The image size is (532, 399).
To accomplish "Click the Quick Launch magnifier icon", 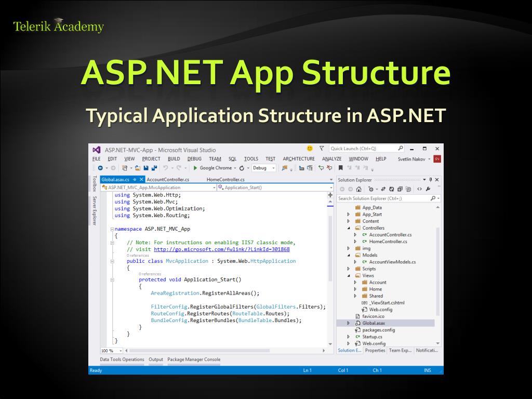I will [401, 148].
